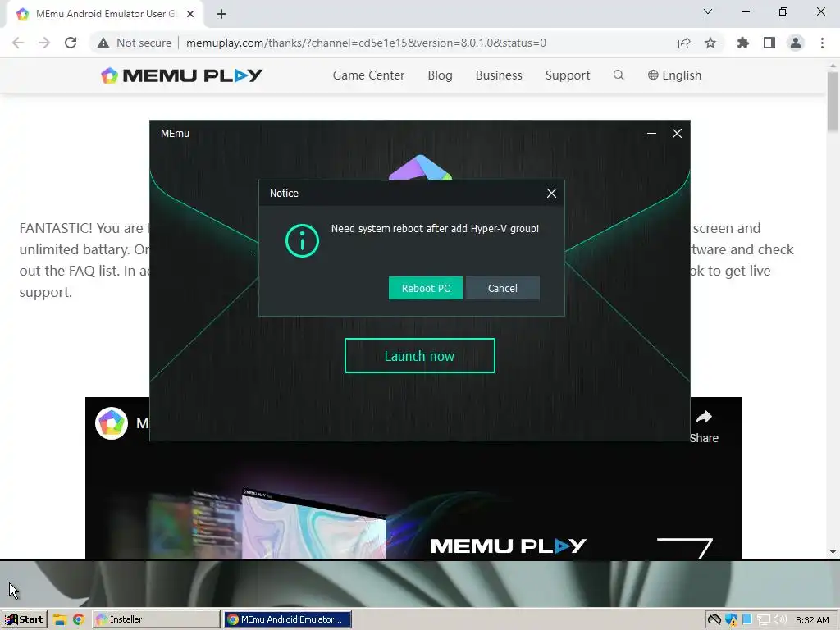
Task: Click the page vertical scrollbar thumb
Action: [833, 100]
